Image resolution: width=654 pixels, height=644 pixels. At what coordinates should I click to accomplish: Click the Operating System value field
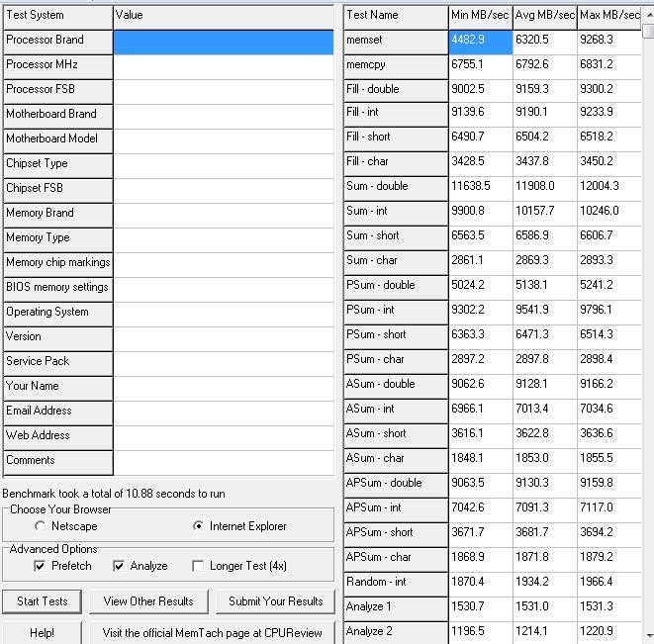tap(224, 315)
